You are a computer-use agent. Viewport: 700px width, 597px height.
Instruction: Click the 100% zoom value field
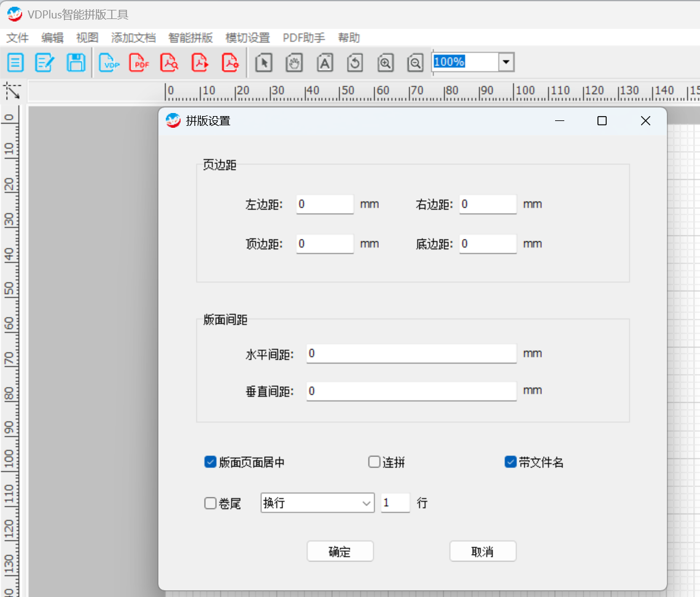coord(465,62)
